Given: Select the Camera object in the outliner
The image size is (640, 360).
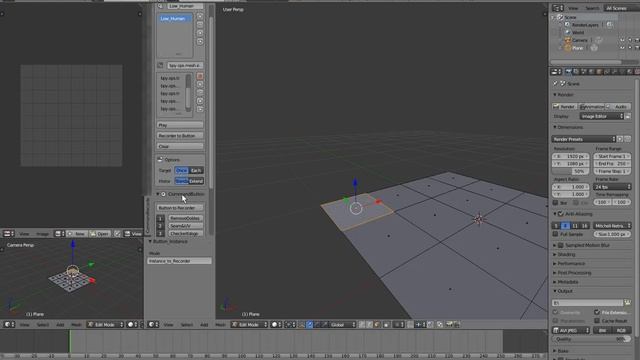Looking at the screenshot, I should (x=580, y=40).
